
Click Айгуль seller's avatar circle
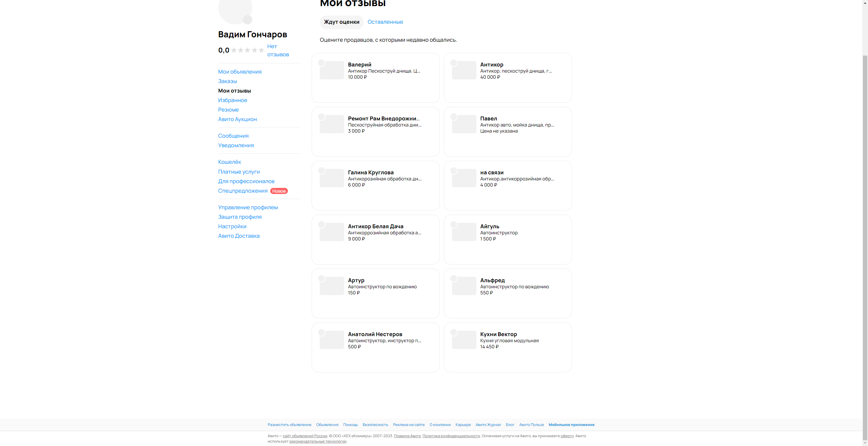pyautogui.click(x=454, y=225)
